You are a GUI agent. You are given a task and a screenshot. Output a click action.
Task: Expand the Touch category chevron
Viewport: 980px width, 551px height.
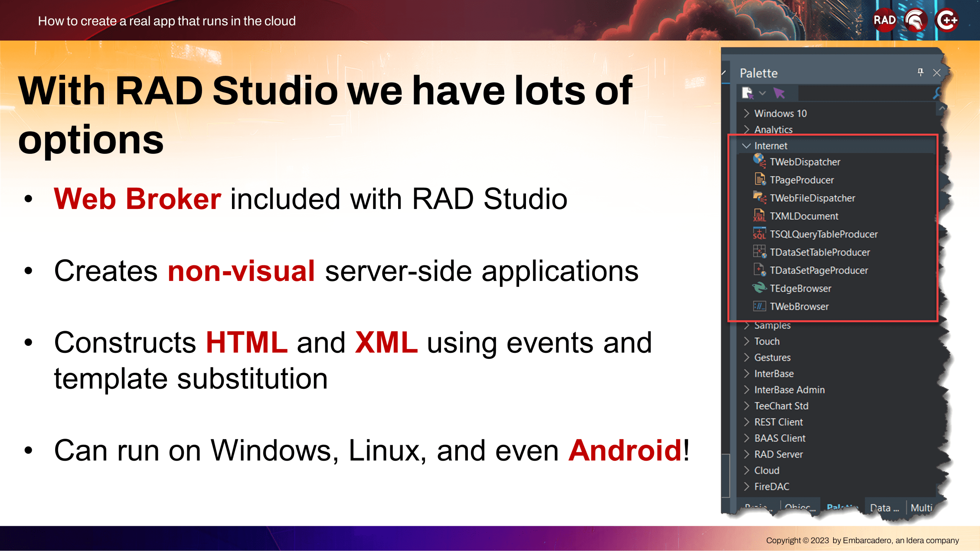(746, 341)
